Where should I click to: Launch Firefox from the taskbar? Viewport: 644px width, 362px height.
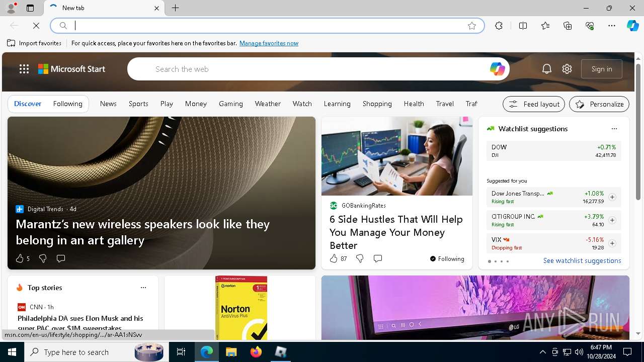coord(256,352)
